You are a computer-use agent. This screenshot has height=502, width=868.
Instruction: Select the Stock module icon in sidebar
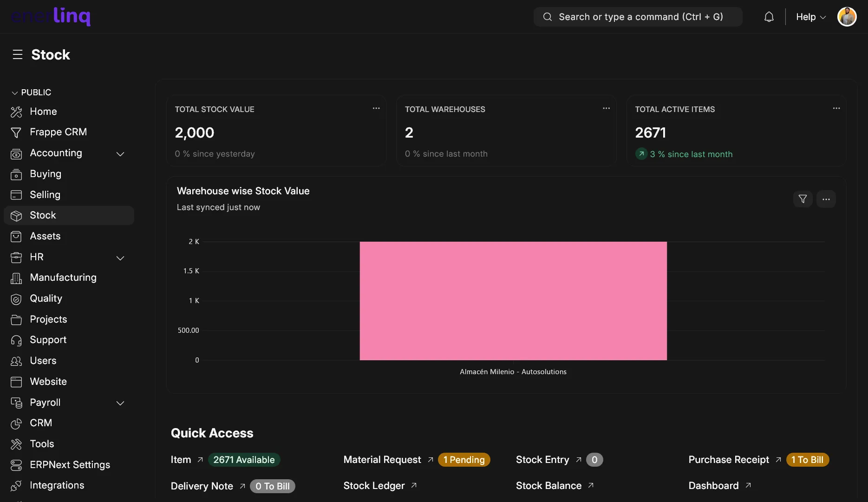(16, 215)
